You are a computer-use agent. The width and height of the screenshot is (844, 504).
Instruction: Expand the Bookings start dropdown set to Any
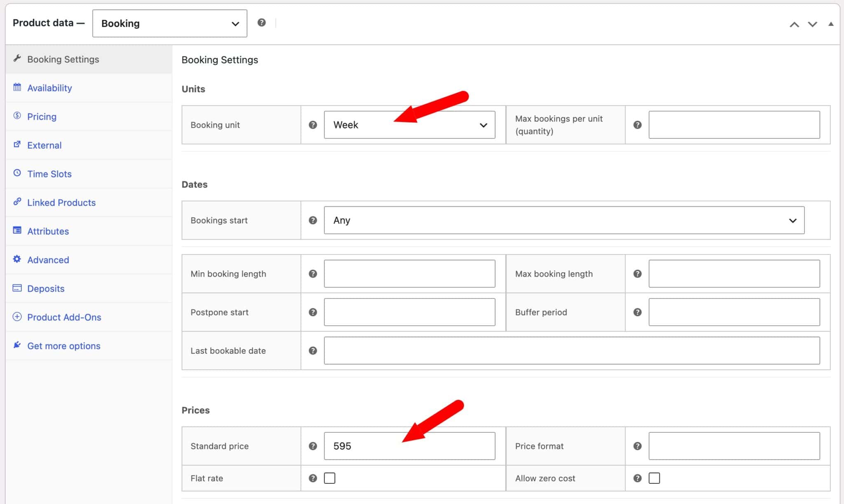click(x=564, y=220)
